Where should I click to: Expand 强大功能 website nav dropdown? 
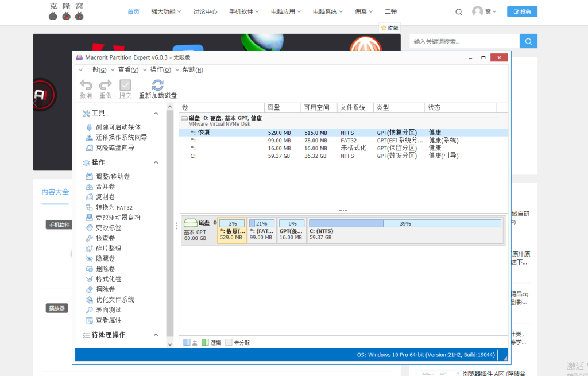click(x=166, y=11)
